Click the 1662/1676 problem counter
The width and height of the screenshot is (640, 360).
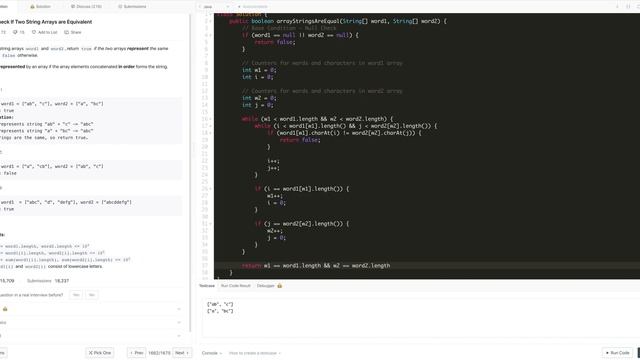click(x=159, y=353)
